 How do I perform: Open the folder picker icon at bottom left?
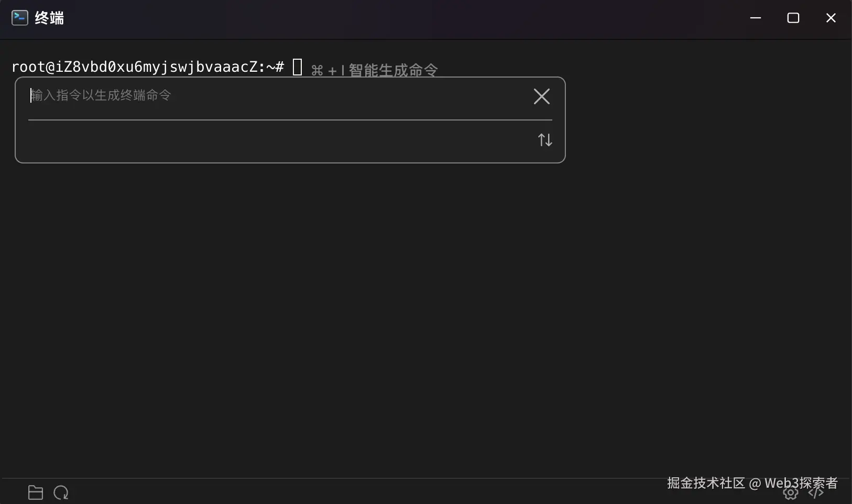click(x=35, y=492)
